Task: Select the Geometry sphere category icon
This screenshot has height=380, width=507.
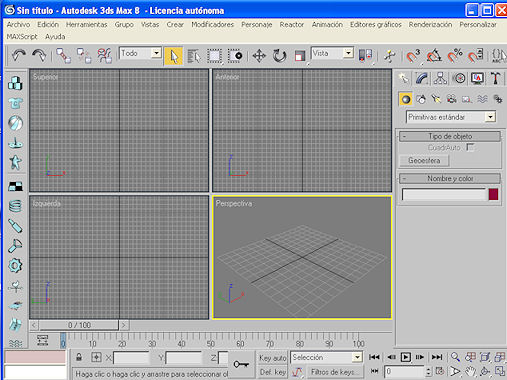Action: click(x=406, y=99)
